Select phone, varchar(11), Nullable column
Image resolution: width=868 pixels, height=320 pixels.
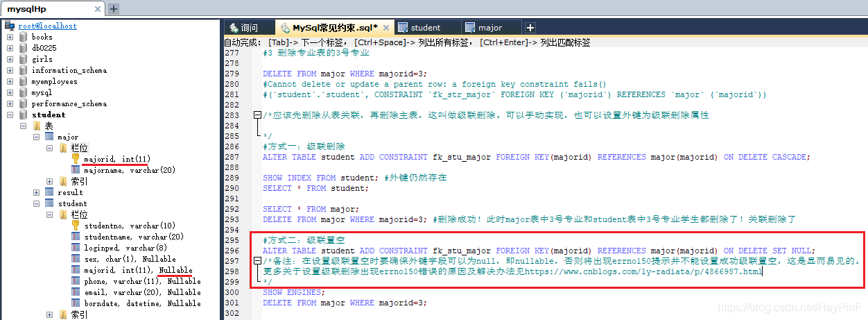pos(142,281)
